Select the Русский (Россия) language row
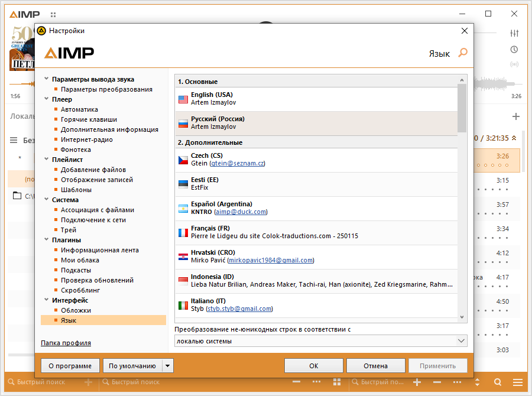532x396 pixels. [x=316, y=124]
